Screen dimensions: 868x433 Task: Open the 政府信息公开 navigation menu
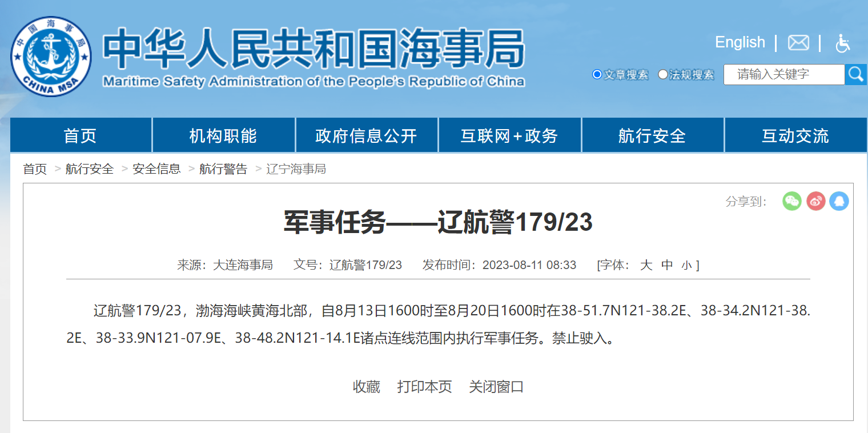tap(366, 135)
